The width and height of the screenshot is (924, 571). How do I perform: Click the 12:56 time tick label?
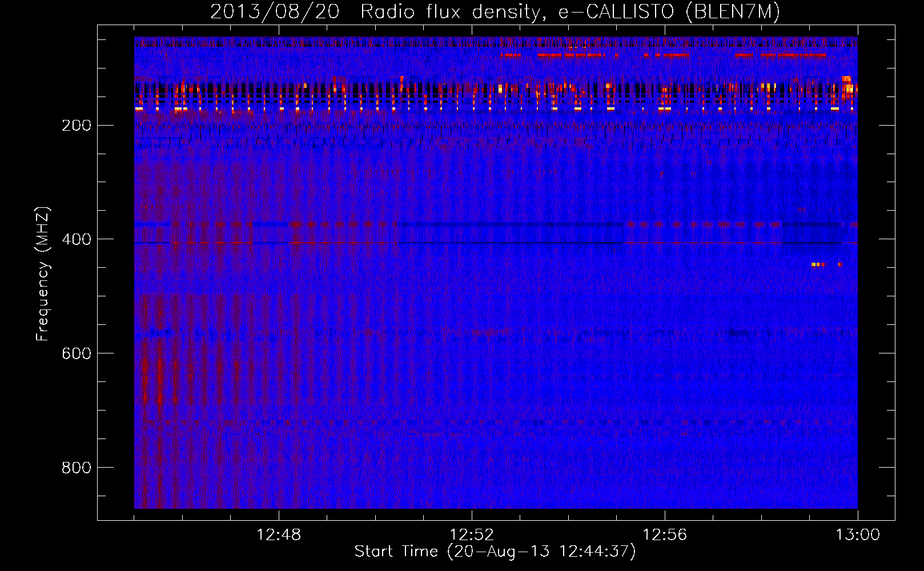pyautogui.click(x=665, y=535)
